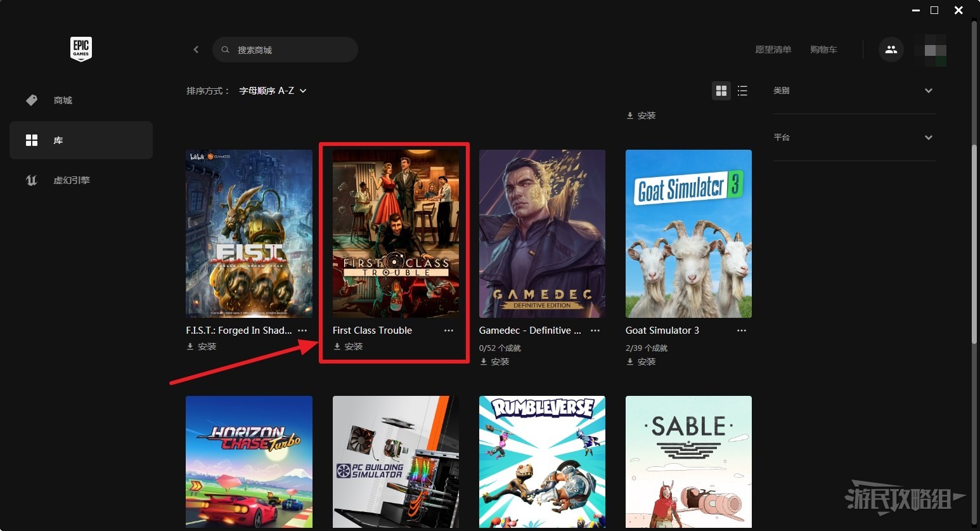Open F.I.S.T. game cover thumbnail
The width and height of the screenshot is (980, 531).
point(249,233)
